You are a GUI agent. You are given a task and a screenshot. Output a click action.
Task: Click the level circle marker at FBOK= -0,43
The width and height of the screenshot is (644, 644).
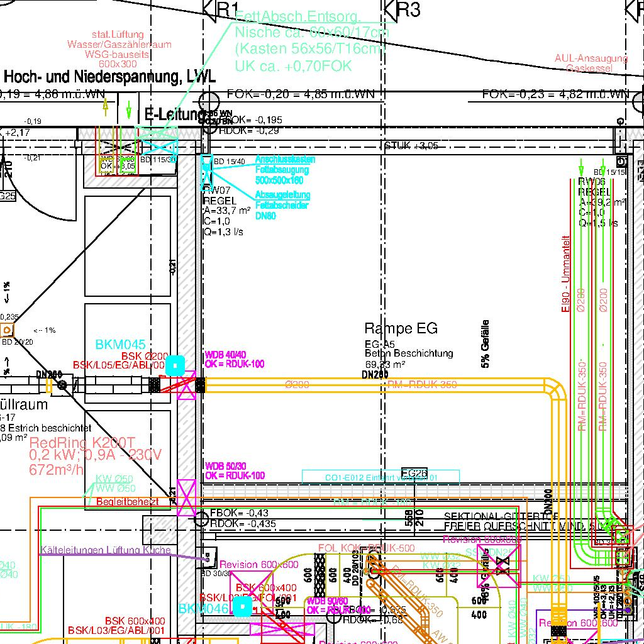201,518
